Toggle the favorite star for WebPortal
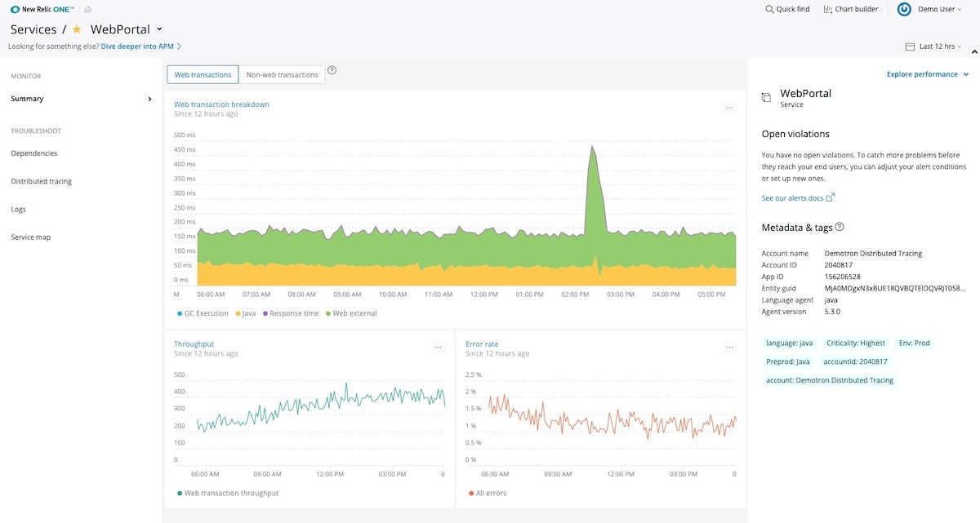 point(77,29)
